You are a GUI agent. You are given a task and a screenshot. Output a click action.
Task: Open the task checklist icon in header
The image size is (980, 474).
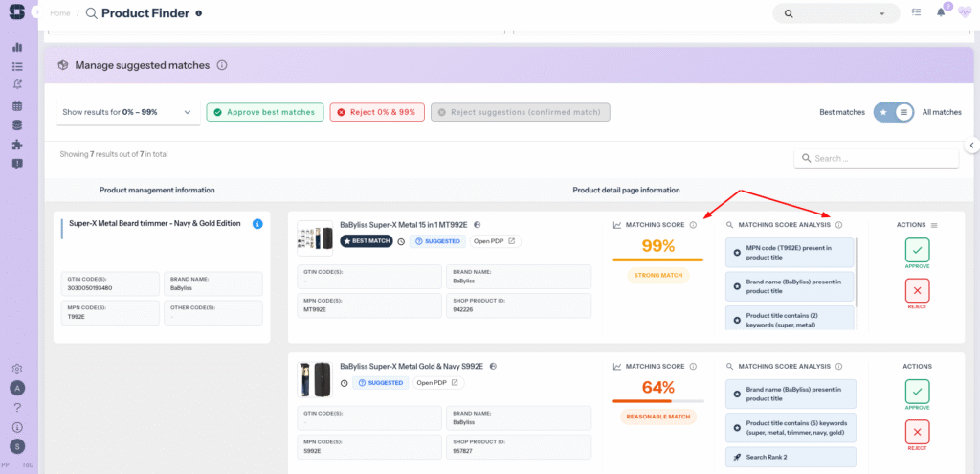click(917, 13)
